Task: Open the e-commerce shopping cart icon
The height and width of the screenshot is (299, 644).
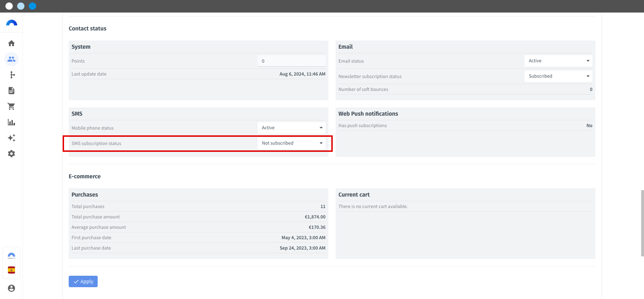Action: 11,106
